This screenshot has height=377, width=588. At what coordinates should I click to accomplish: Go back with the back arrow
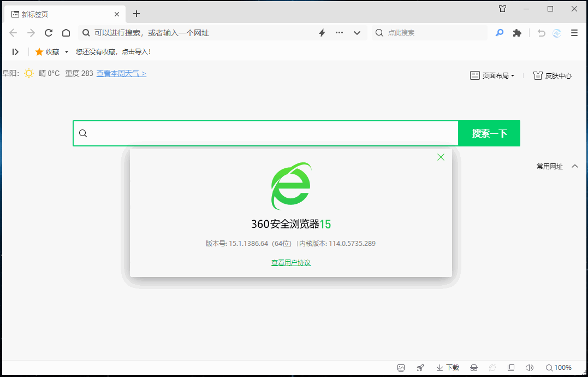(13, 33)
